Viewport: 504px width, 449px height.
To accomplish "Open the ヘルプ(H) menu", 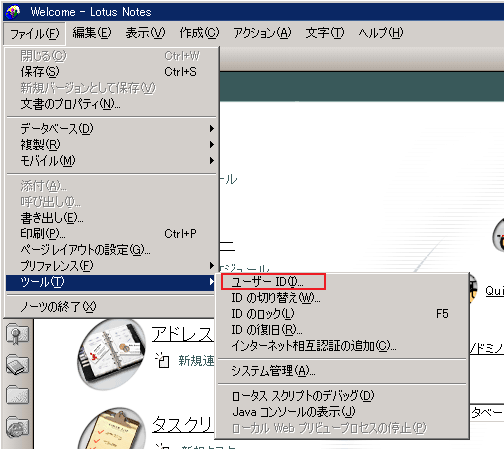I will [381, 33].
